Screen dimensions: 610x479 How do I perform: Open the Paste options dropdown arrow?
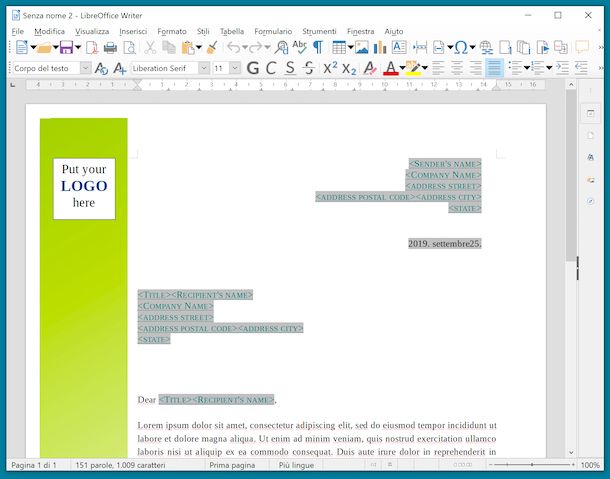199,48
